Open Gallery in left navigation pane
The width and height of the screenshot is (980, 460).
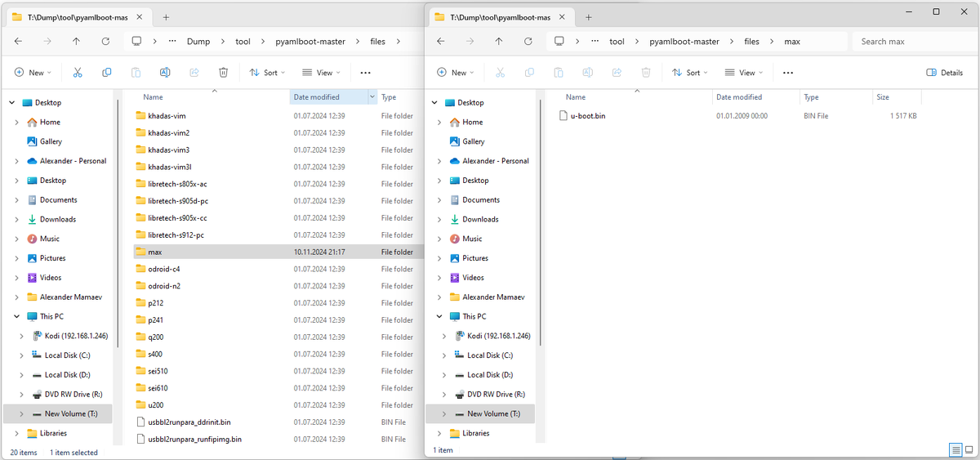(x=51, y=141)
